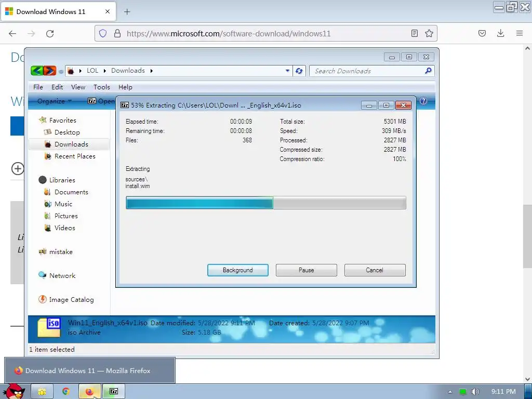Click the green network tray icon
532x399 pixels.
pyautogui.click(x=463, y=392)
